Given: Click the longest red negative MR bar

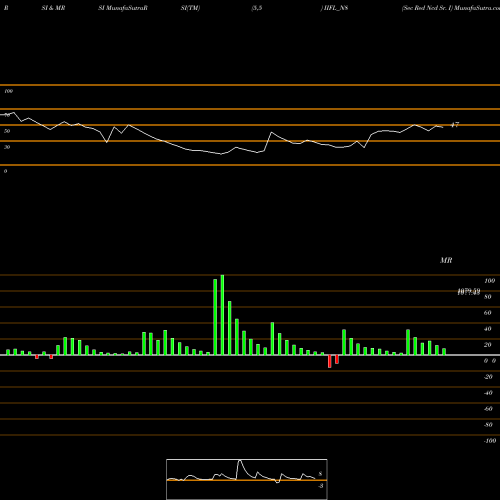Looking at the screenshot, I should point(330,361).
